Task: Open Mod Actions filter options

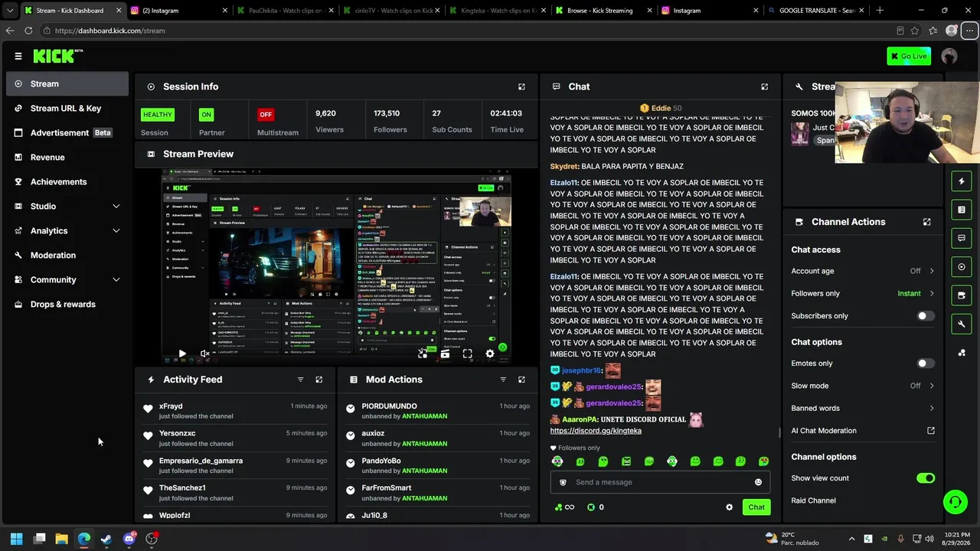Action: [503, 380]
